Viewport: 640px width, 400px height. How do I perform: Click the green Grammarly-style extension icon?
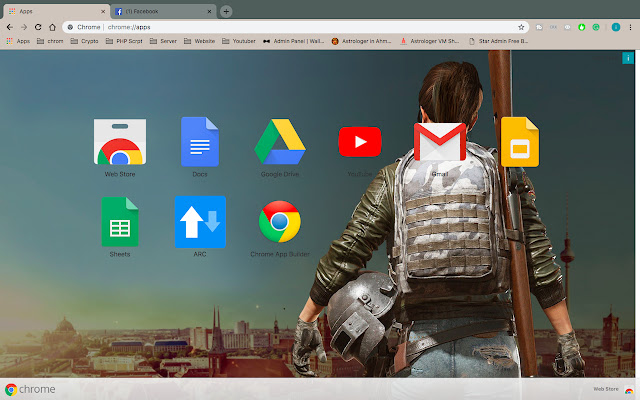tap(596, 27)
